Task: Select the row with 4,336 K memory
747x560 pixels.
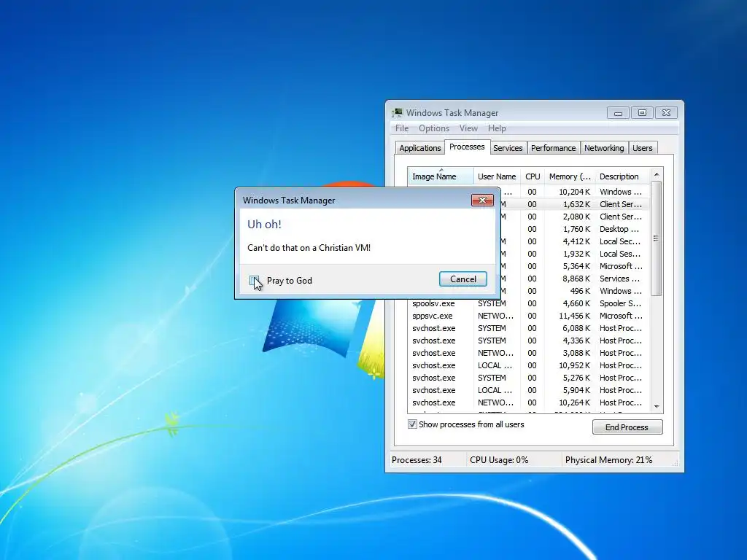Action: 529,341
